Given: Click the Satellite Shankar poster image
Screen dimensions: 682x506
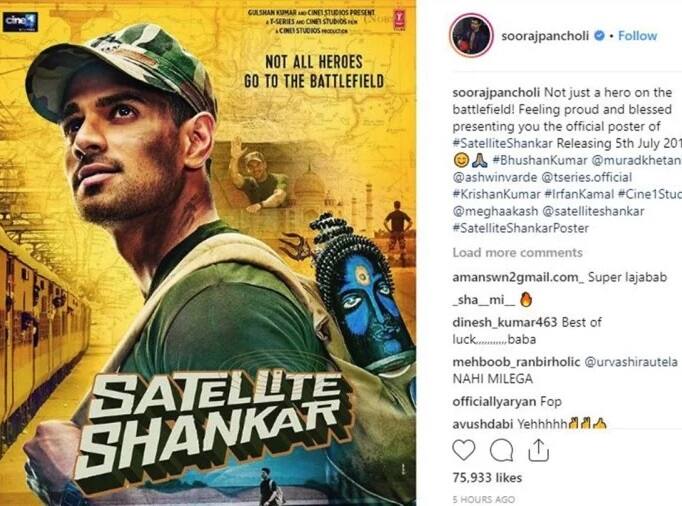Looking at the screenshot, I should pyautogui.click(x=208, y=253).
